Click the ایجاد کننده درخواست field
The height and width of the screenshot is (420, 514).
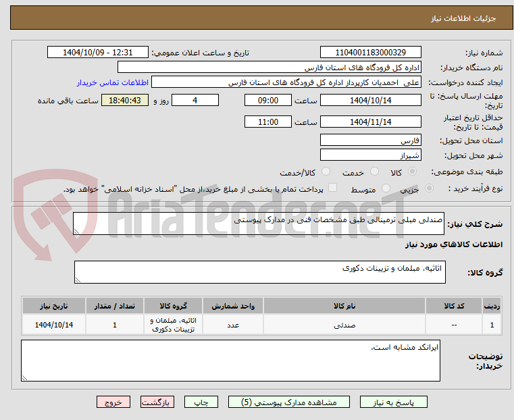[x=286, y=82]
